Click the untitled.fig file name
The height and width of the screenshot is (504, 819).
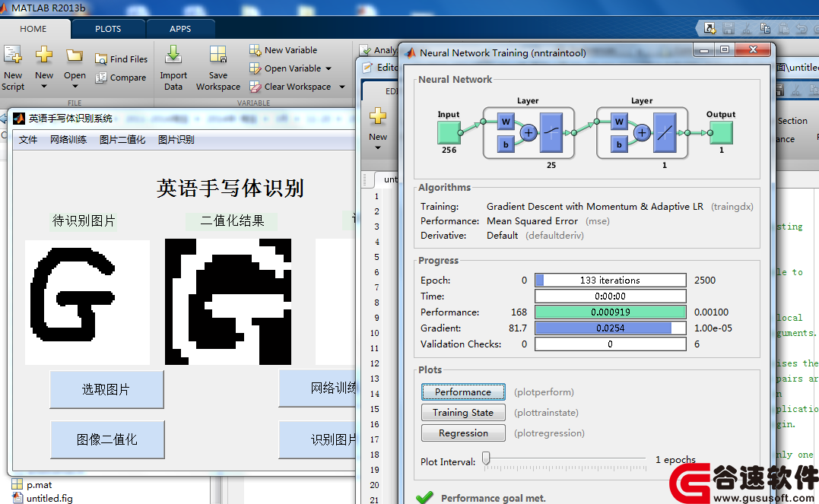click(x=49, y=498)
